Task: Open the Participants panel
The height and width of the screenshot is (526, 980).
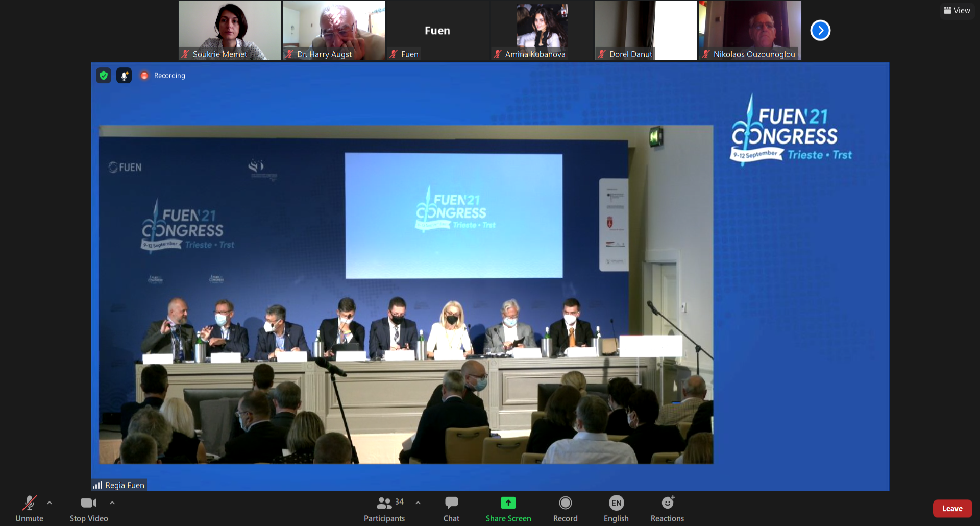Action: click(x=384, y=509)
